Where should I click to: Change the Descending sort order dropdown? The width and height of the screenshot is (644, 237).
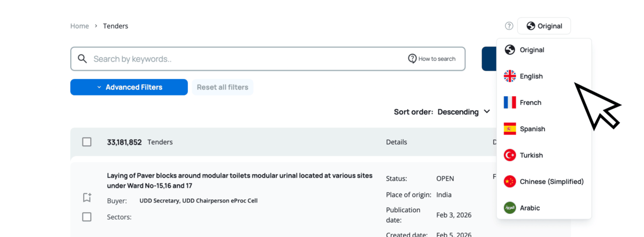(464, 112)
